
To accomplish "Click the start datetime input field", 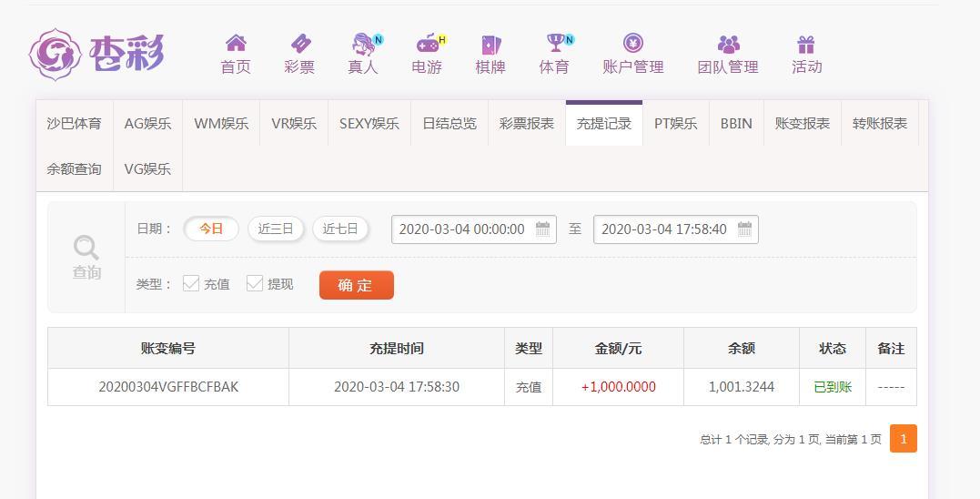I will pos(474,229).
